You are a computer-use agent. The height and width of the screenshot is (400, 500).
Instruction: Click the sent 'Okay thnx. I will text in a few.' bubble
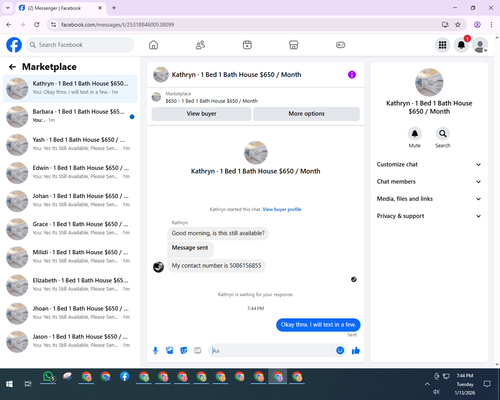tap(318, 325)
